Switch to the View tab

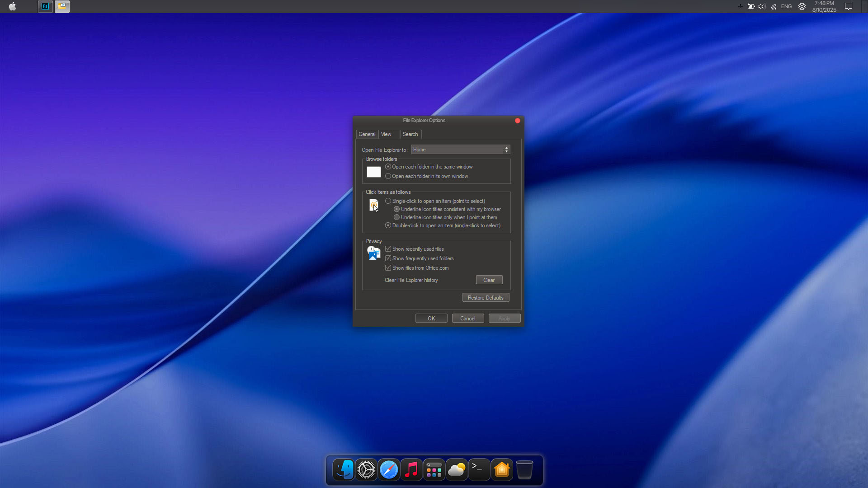point(386,134)
